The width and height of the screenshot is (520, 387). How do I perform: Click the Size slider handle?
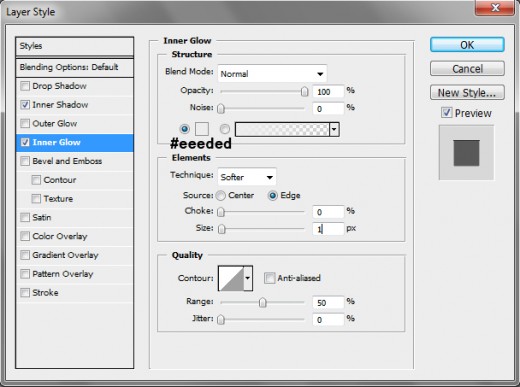(222, 229)
